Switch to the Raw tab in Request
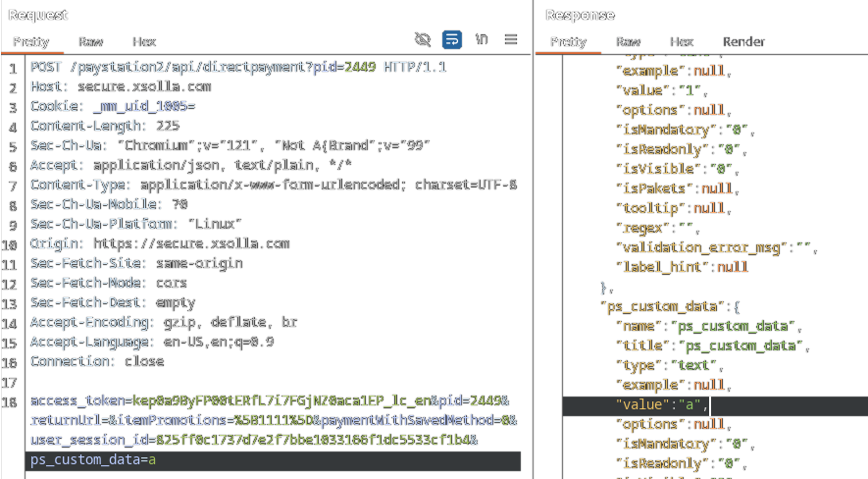 click(x=91, y=42)
